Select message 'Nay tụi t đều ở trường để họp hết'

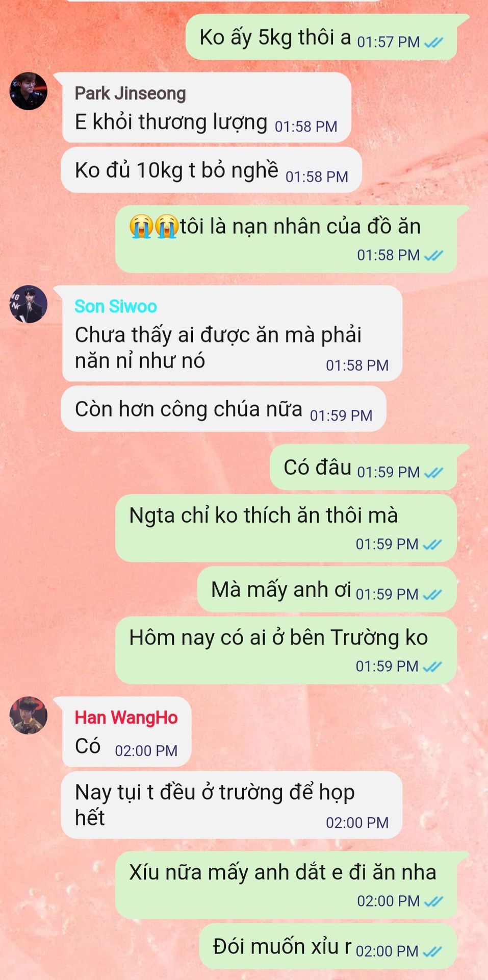232,805
